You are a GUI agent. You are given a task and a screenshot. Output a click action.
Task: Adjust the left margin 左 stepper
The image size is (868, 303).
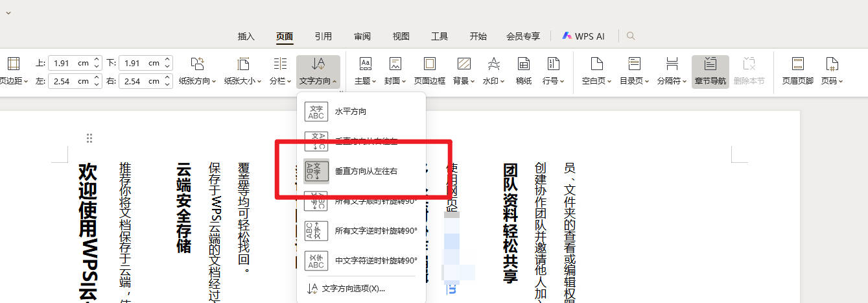tap(97, 81)
